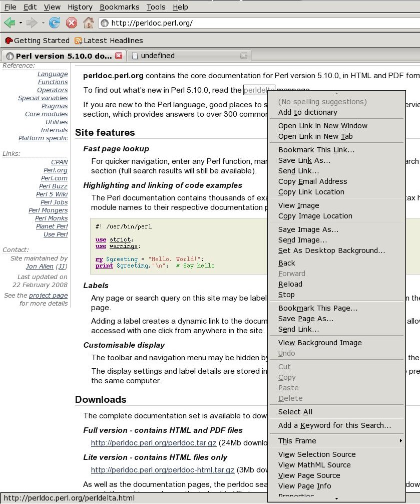Open the File menu

[x=11, y=7]
